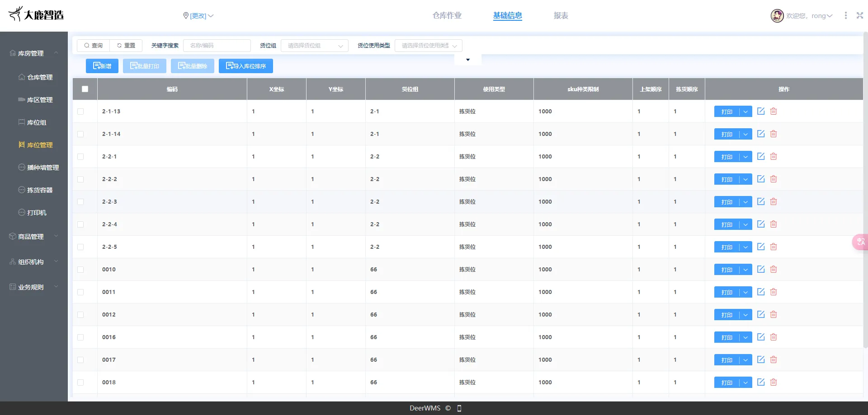The width and height of the screenshot is (868, 415).
Task: Edit location 0010 via pencil icon
Action: [761, 269]
